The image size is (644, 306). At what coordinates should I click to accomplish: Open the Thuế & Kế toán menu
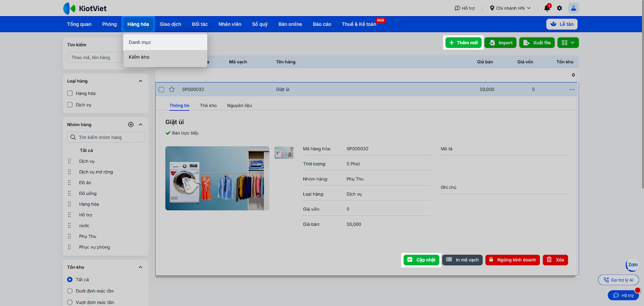point(359,24)
